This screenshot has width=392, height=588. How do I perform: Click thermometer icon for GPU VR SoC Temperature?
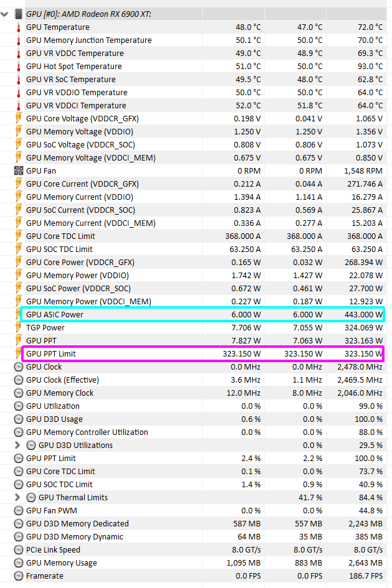[19, 80]
